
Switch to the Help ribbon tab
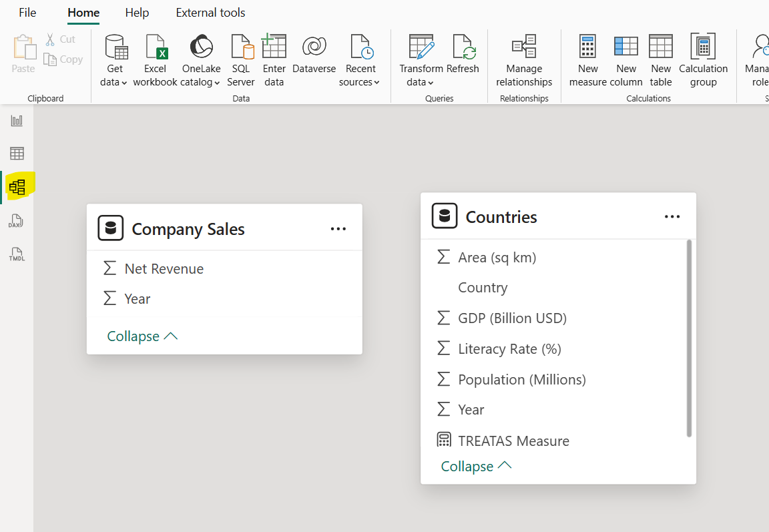tap(137, 12)
